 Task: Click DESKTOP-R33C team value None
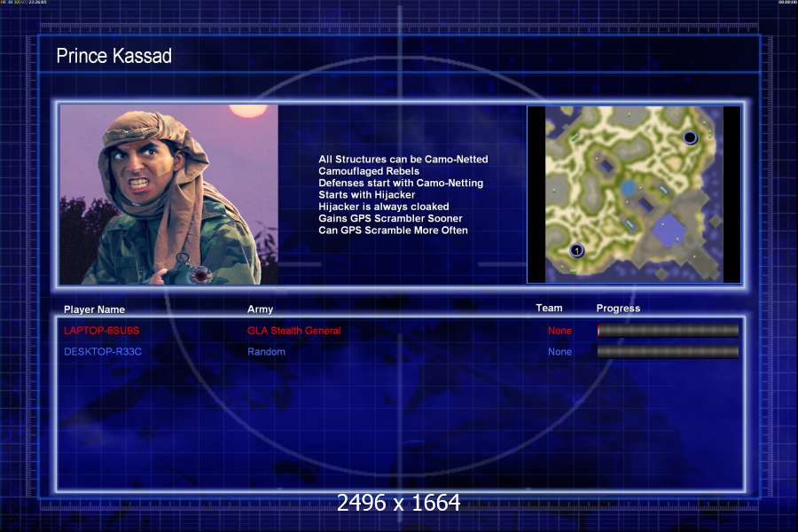[x=559, y=351]
